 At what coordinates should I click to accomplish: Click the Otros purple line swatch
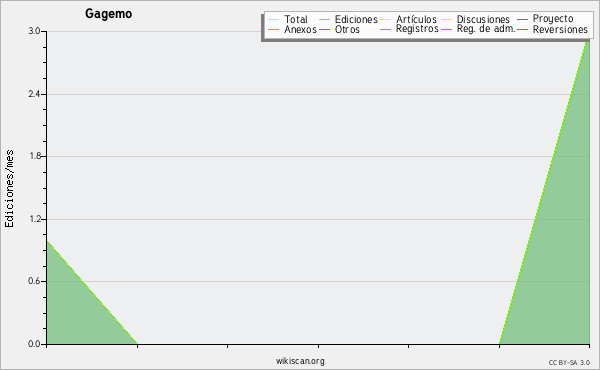coord(324,29)
